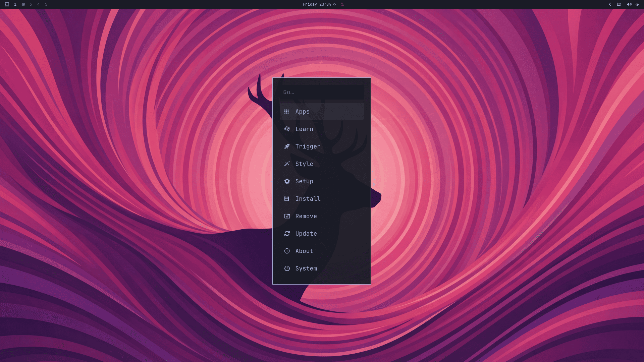Open the network icon in the top bar

click(x=619, y=4)
